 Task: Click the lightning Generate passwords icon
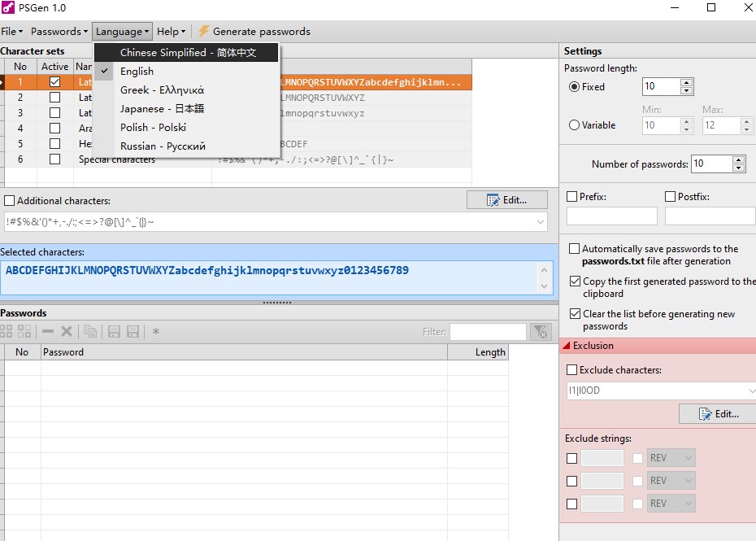coord(204,32)
